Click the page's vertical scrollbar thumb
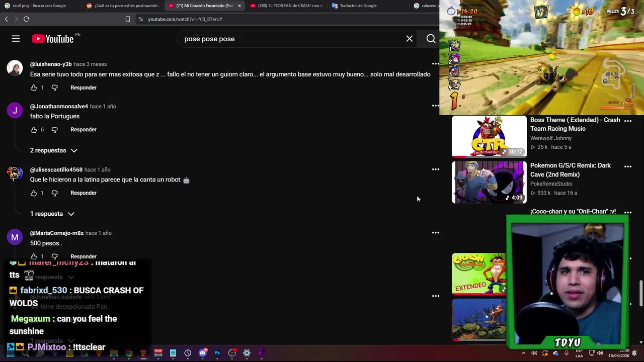The height and width of the screenshot is (362, 644). (640, 294)
